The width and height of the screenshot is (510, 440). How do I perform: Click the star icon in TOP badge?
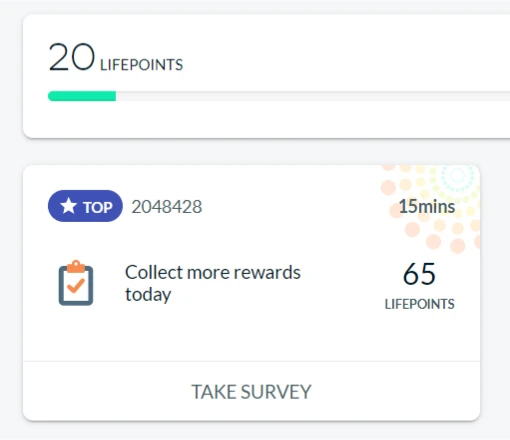69,206
